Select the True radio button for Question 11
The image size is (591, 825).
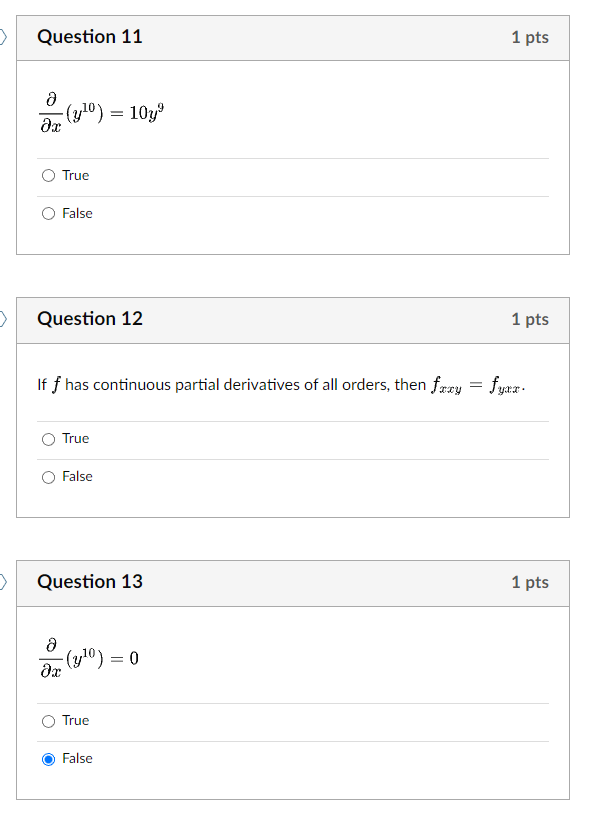pos(48,175)
